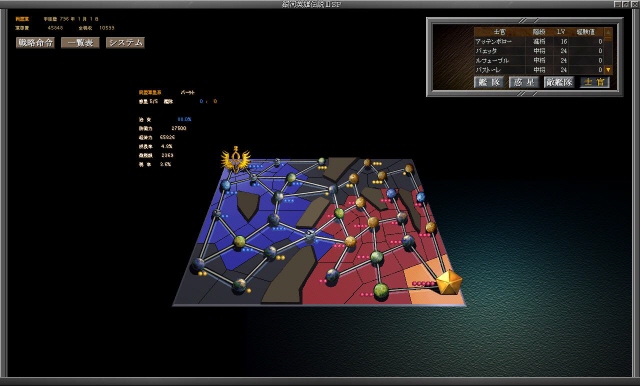Select officer ルフェーブル in the list
The image size is (640, 386).
(x=539, y=60)
